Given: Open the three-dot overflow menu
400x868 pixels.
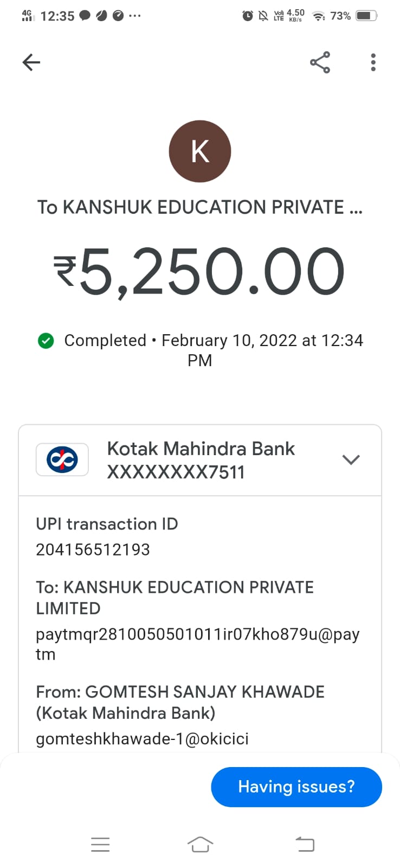Looking at the screenshot, I should 373,62.
